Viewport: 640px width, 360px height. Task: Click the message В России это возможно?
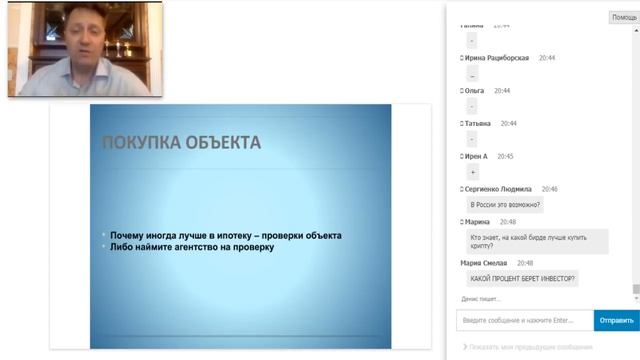coord(505,205)
